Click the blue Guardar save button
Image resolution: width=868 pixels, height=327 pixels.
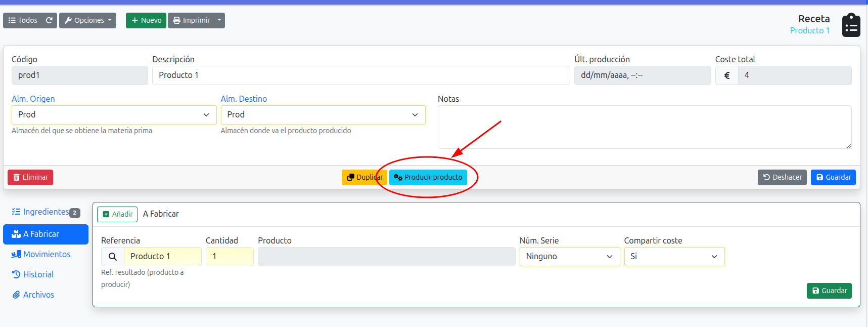click(x=833, y=177)
